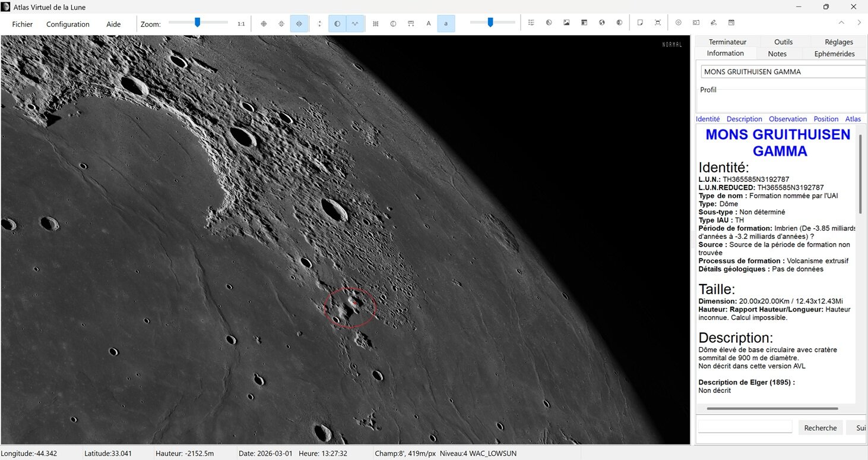The width and height of the screenshot is (868, 460).
Task: Toggle the grid overlay icon
Action: tap(375, 23)
